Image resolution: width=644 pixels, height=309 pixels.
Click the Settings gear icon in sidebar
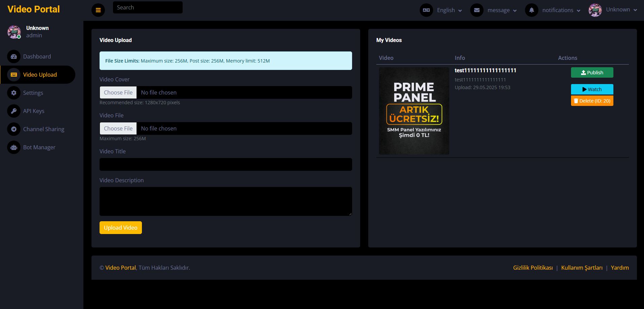click(14, 93)
